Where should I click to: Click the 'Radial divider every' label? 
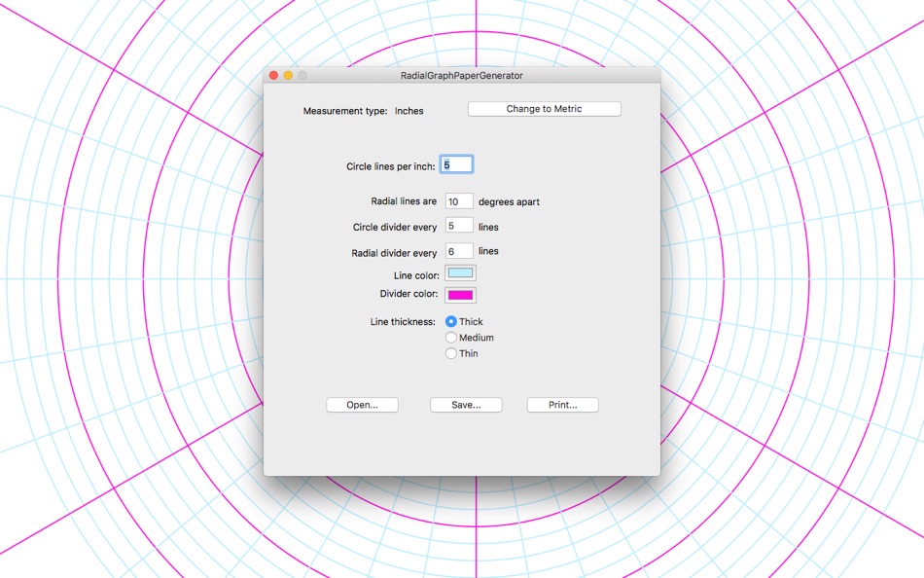click(x=394, y=253)
